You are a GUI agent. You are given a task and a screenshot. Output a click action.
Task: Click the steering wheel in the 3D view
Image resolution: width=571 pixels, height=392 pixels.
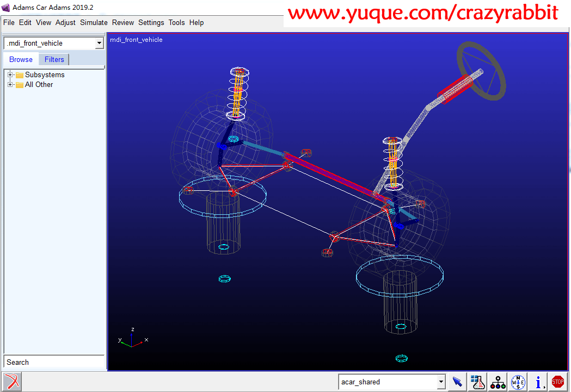coord(462,54)
